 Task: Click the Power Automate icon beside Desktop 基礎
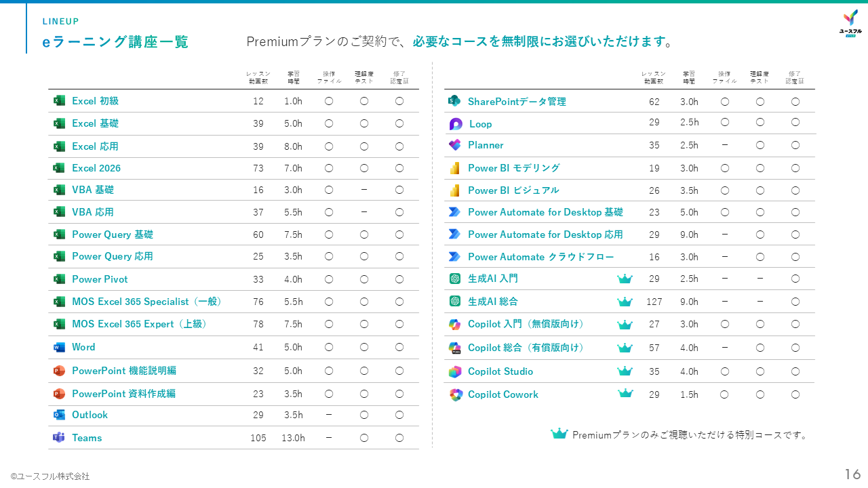tap(454, 212)
